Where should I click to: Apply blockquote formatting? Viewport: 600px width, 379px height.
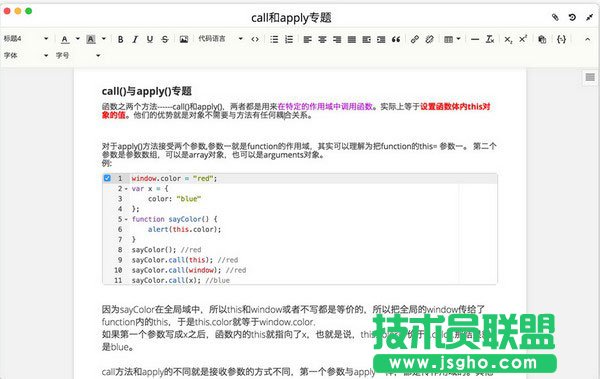click(x=396, y=39)
